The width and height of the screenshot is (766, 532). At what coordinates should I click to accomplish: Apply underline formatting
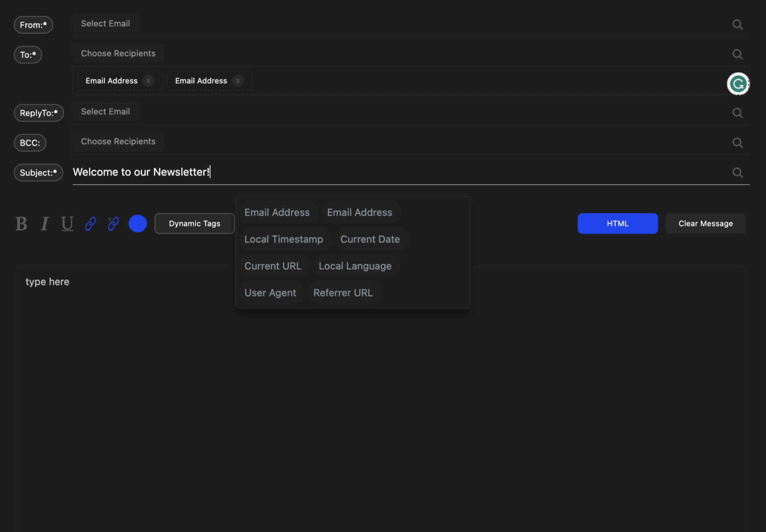(67, 224)
